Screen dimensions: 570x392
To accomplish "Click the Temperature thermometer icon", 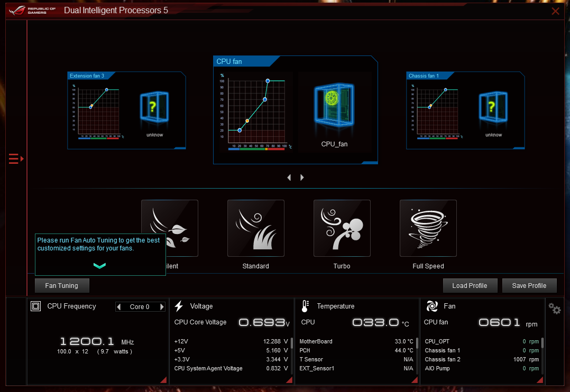I will coord(306,306).
